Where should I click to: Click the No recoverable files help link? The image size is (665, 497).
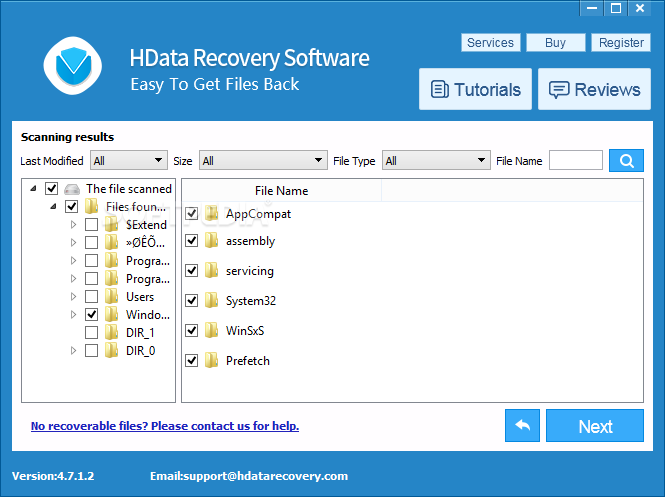[165, 426]
